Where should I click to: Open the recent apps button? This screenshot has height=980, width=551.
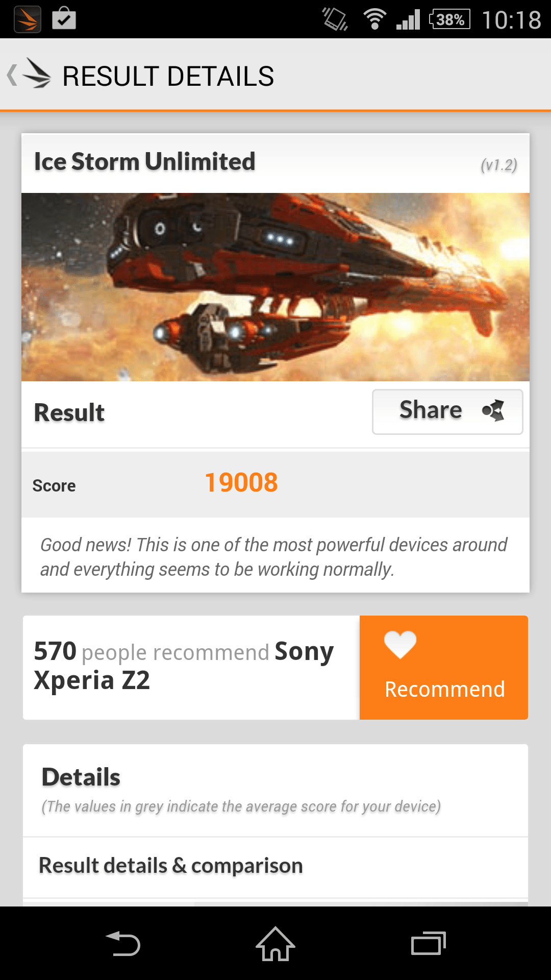point(429,943)
